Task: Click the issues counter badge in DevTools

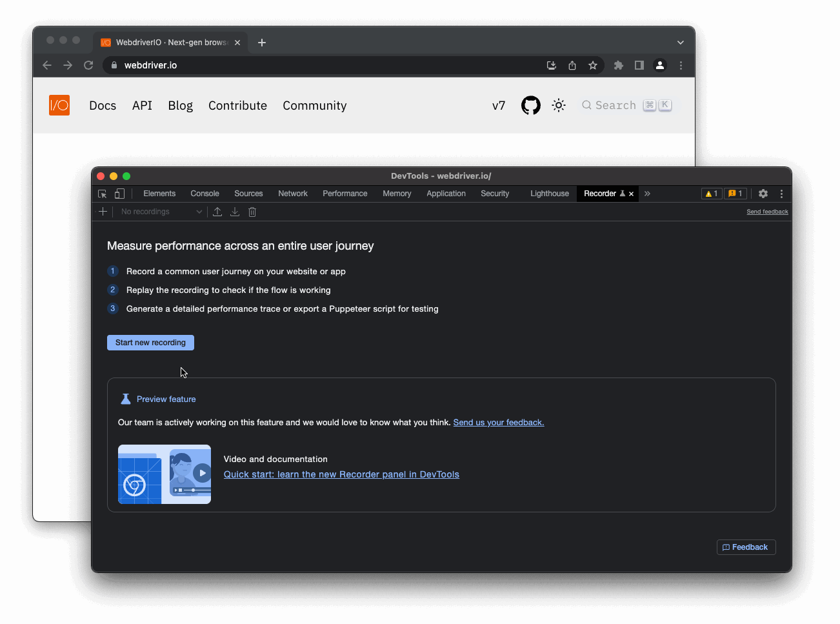Action: pos(735,194)
